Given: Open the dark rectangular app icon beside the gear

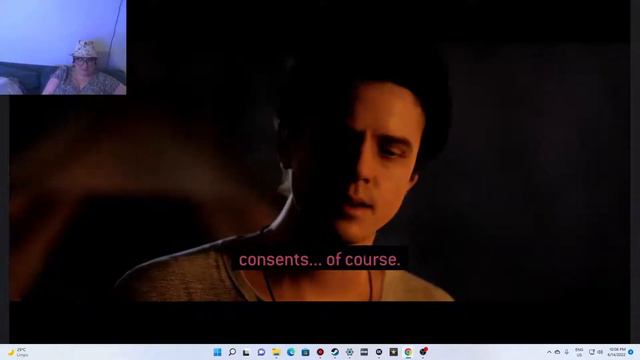Looking at the screenshot, I should (x=364, y=352).
